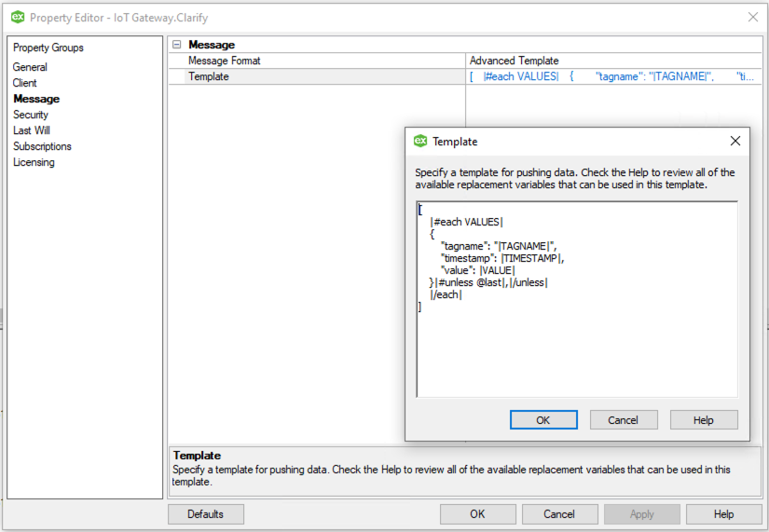Select the Licensing property group
This screenshot has width=769, height=532.
click(x=34, y=162)
